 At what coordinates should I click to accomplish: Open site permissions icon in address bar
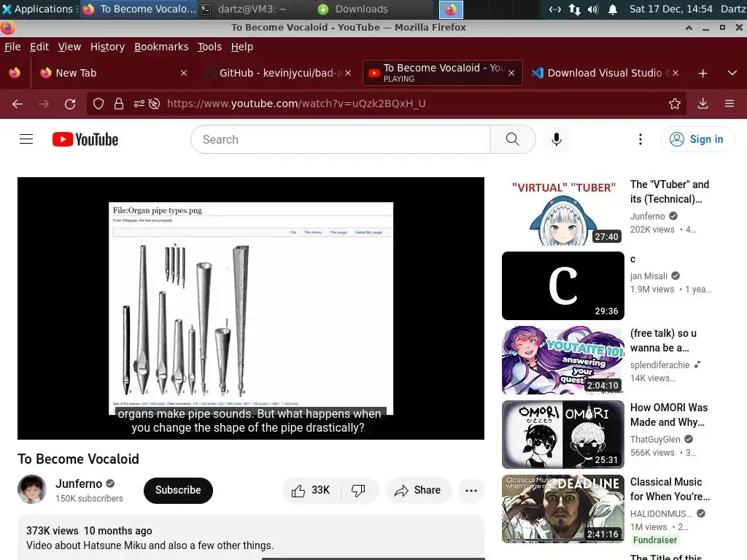tap(139, 104)
